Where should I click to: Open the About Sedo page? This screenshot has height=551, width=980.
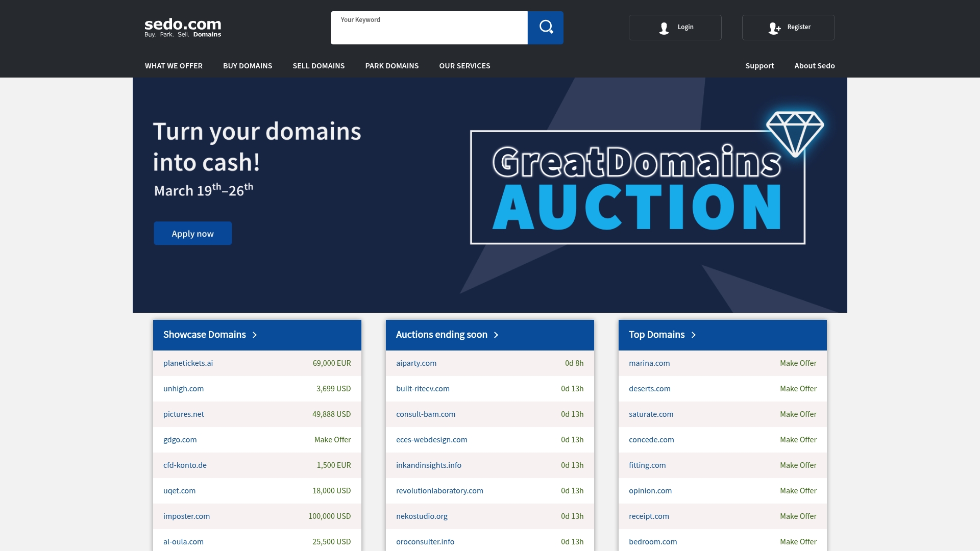814,65
